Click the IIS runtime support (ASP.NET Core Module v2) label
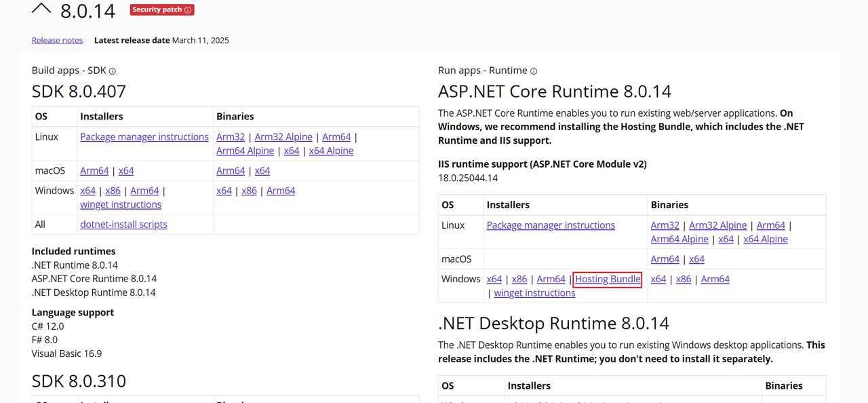This screenshot has width=868, height=403. (x=542, y=164)
